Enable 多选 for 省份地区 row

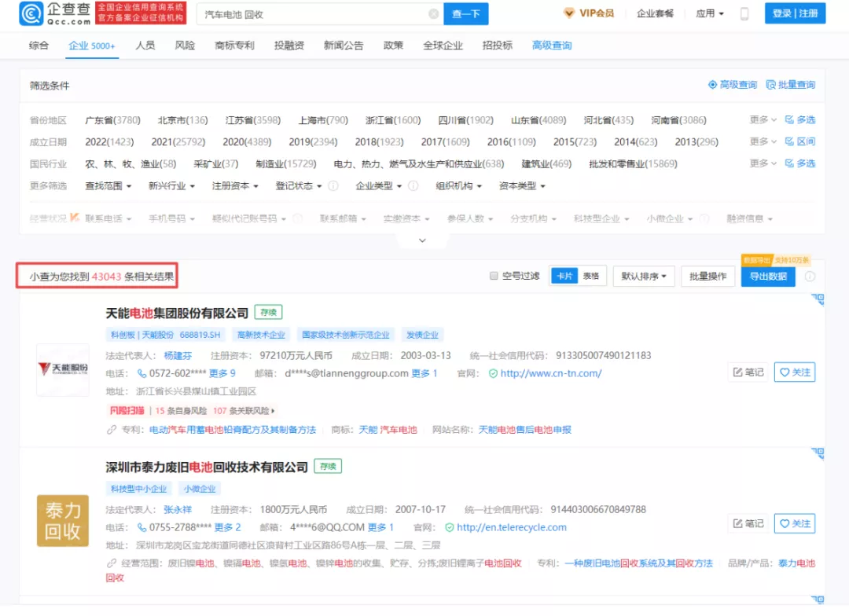pyautogui.click(x=800, y=119)
